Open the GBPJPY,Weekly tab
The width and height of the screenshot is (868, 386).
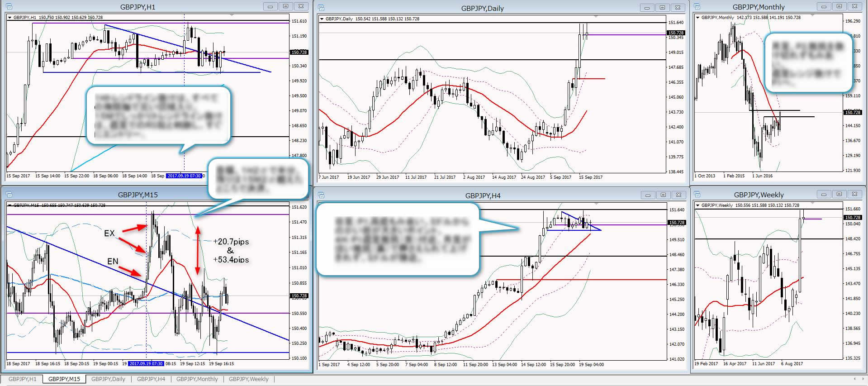[248, 379]
